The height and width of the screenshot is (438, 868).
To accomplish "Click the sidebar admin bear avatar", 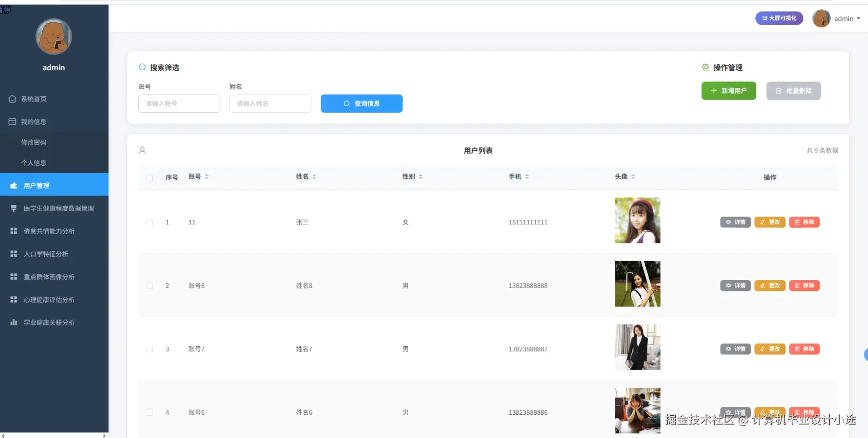I will tap(54, 37).
